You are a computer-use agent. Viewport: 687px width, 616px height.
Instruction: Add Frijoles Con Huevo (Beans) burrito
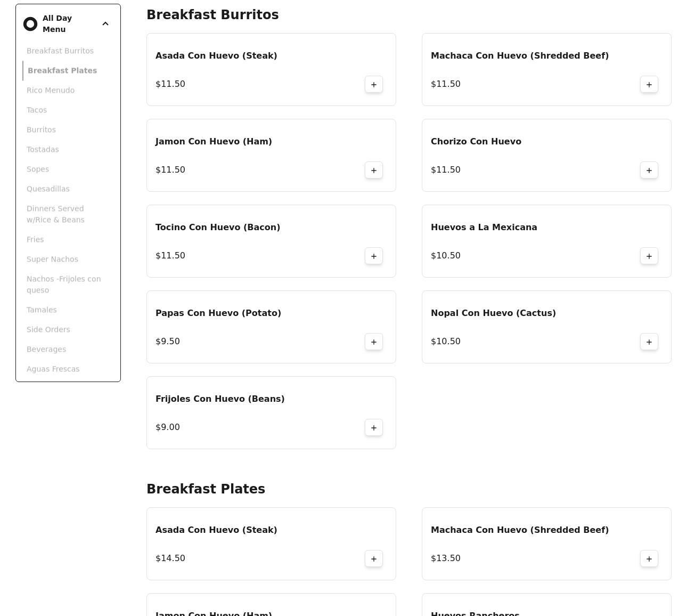click(x=373, y=427)
